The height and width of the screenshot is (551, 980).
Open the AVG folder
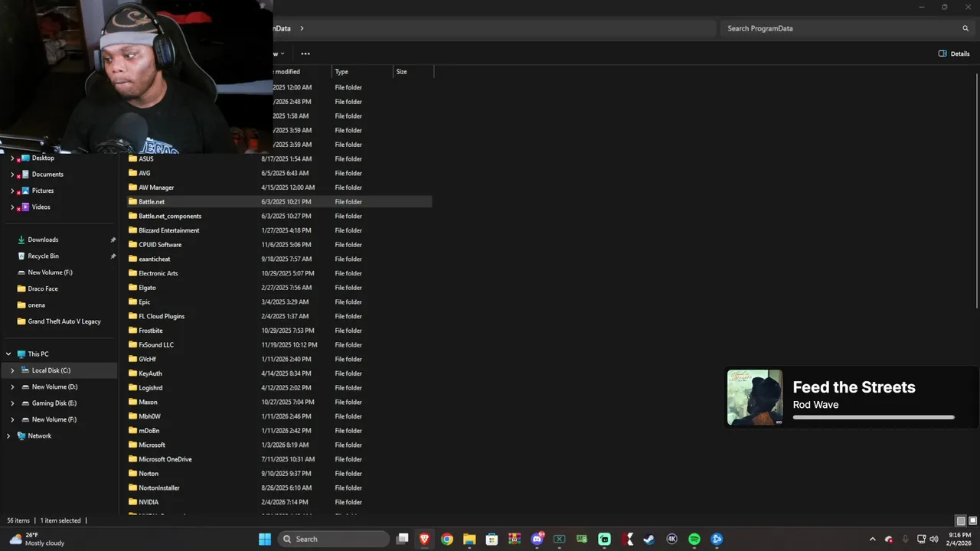(x=144, y=173)
